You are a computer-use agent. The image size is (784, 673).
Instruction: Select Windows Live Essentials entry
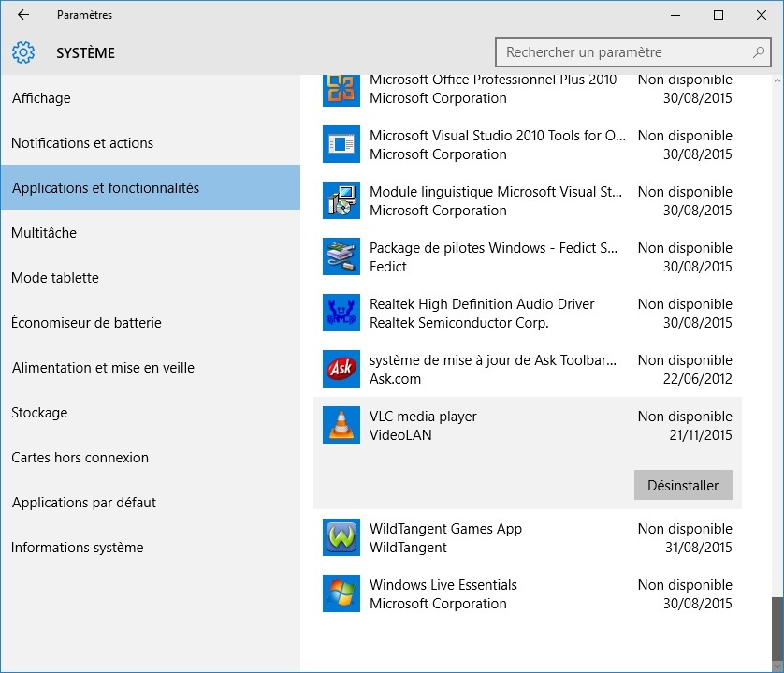[528, 593]
